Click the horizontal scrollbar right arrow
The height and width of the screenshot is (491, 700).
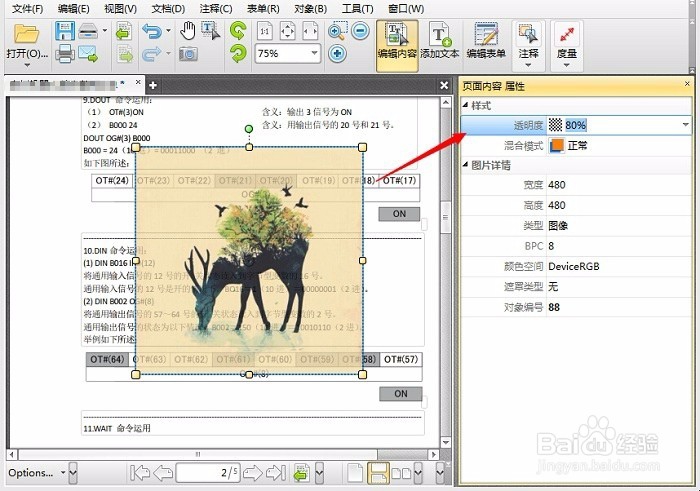click(x=433, y=454)
